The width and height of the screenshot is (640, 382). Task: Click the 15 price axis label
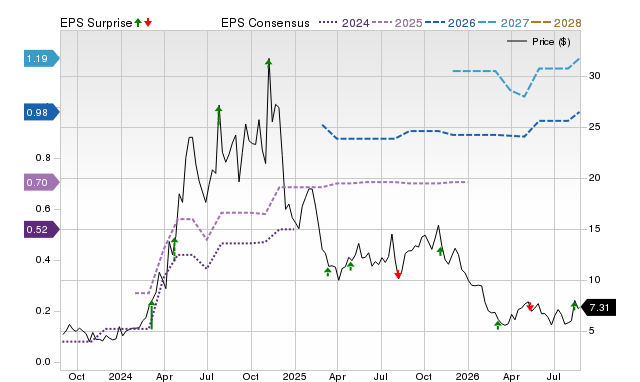[594, 229]
